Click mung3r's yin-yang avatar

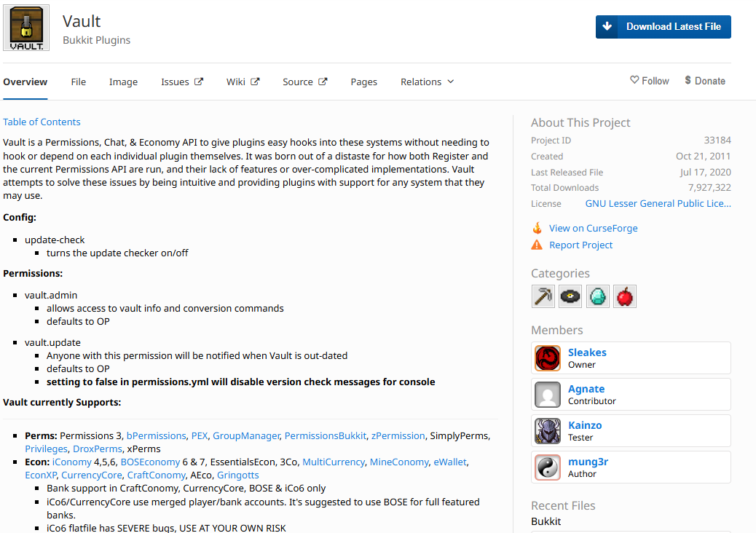pyautogui.click(x=548, y=467)
